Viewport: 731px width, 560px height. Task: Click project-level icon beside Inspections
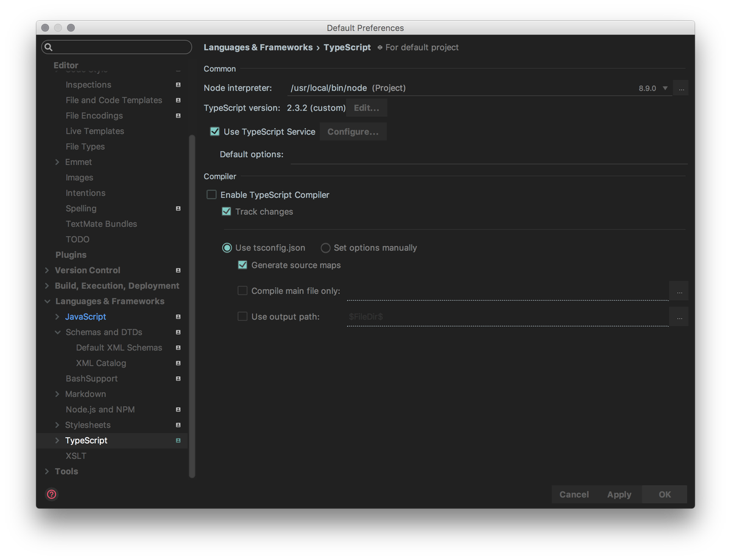point(178,85)
